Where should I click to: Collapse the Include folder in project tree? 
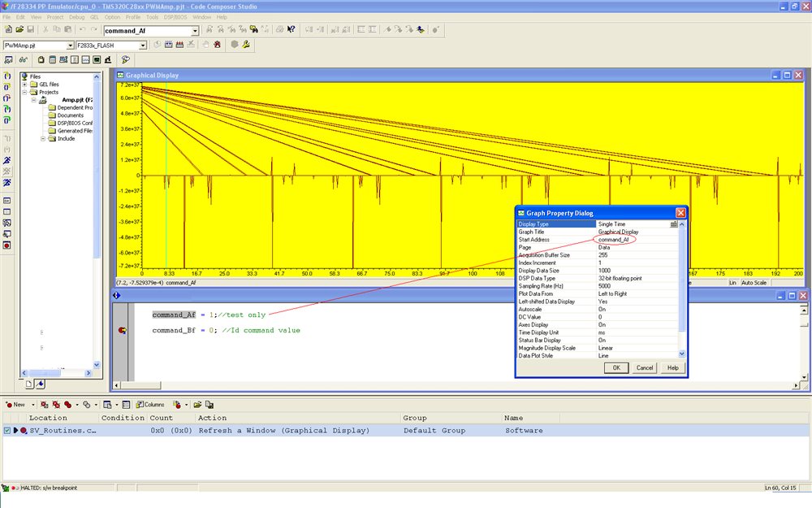coord(43,138)
